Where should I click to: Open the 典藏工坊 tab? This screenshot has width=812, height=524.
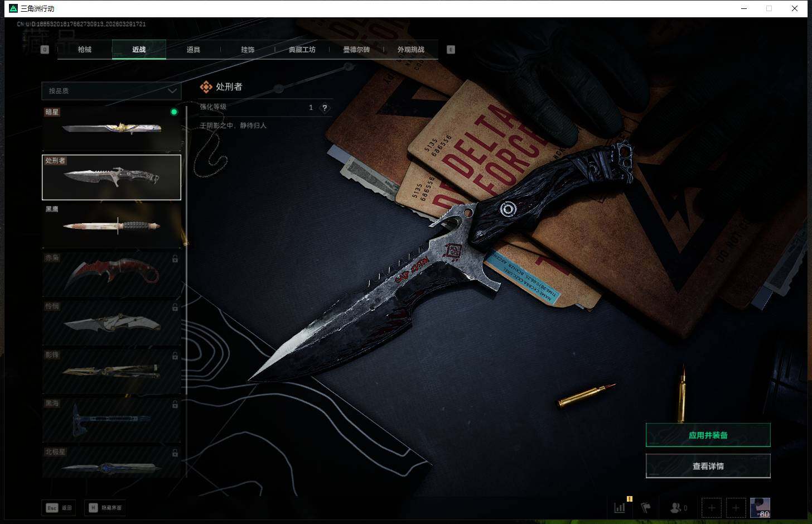[302, 50]
